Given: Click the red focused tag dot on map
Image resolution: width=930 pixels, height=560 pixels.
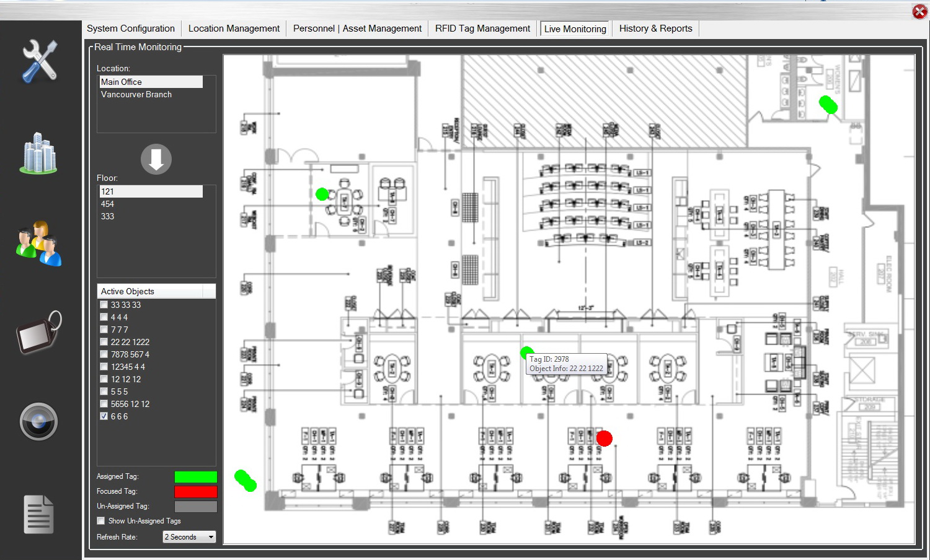Looking at the screenshot, I should tap(604, 439).
